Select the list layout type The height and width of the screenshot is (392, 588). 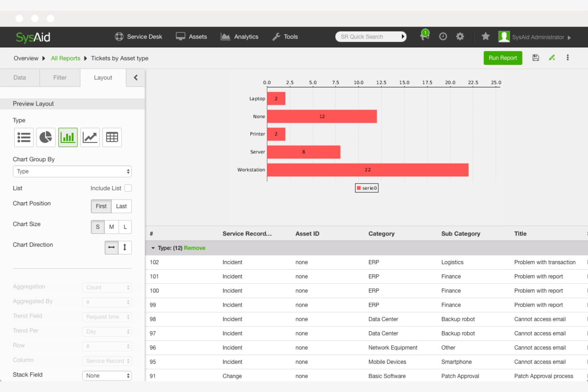[23, 137]
